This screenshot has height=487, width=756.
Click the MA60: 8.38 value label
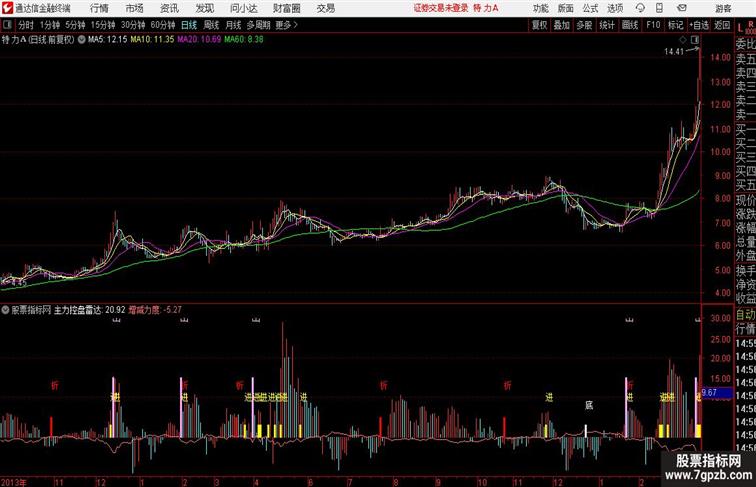pos(243,40)
